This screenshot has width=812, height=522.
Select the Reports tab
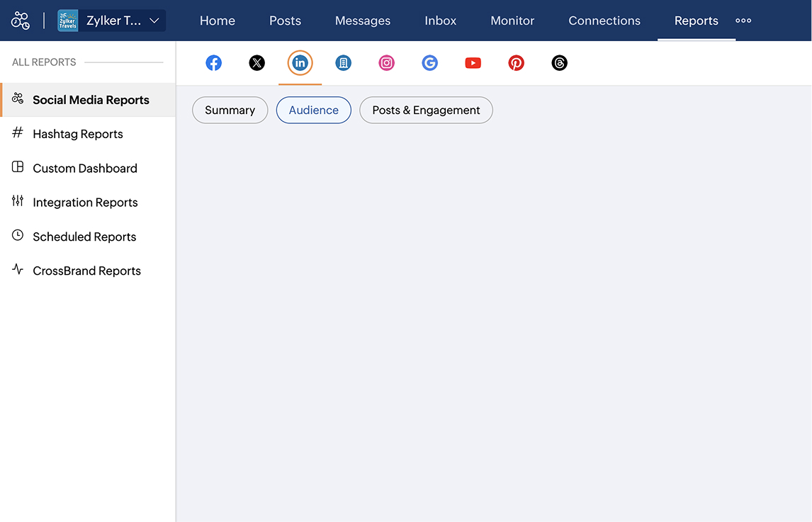(x=696, y=21)
